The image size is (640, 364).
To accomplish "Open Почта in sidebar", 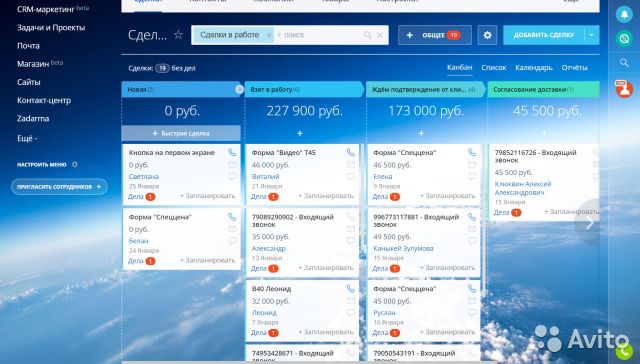I will pyautogui.click(x=28, y=46).
